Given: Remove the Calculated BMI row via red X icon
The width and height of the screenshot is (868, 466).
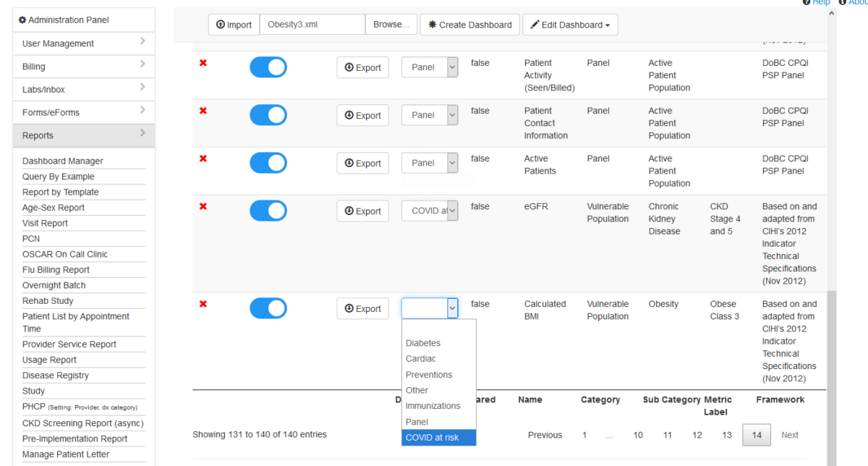Looking at the screenshot, I should 203,308.
